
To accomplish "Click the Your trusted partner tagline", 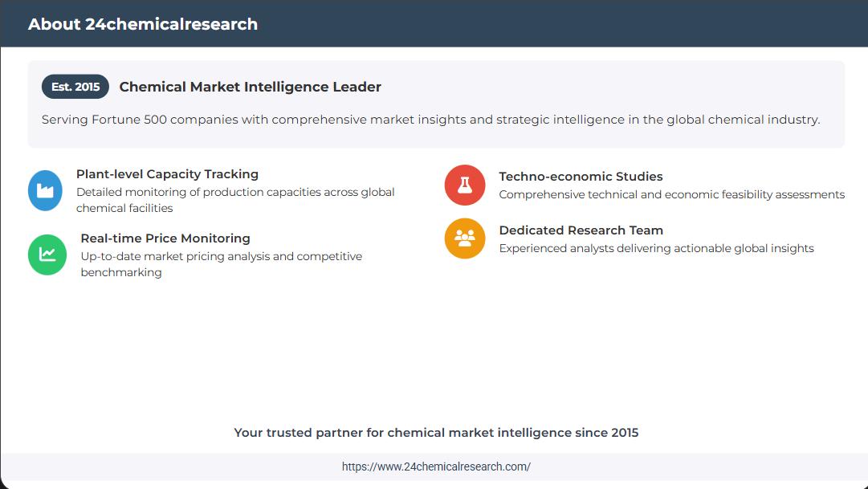I will (x=436, y=433).
